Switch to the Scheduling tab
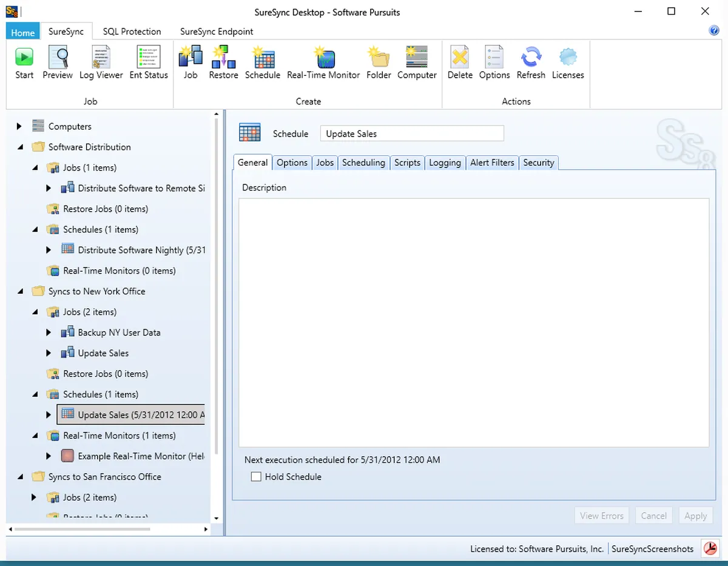This screenshot has width=728, height=566. 363,163
